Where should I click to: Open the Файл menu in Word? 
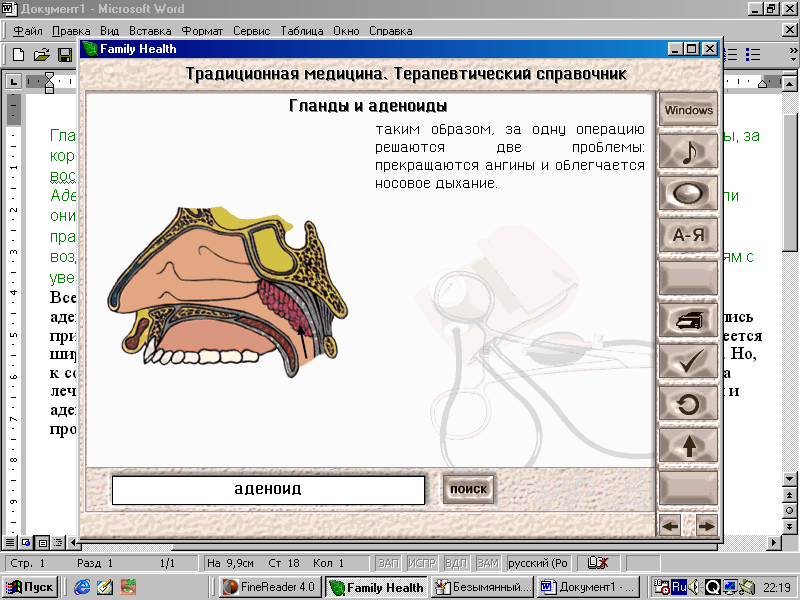coord(28,31)
